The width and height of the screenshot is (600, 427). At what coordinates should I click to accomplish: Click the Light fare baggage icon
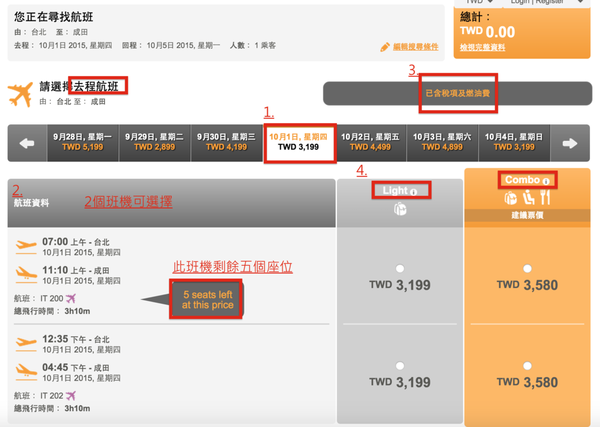[x=400, y=209]
